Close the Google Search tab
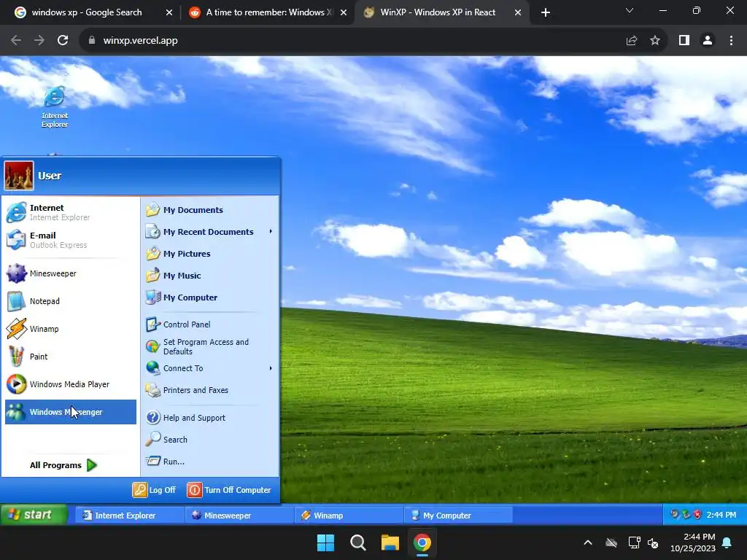Image resolution: width=747 pixels, height=560 pixels. click(169, 12)
